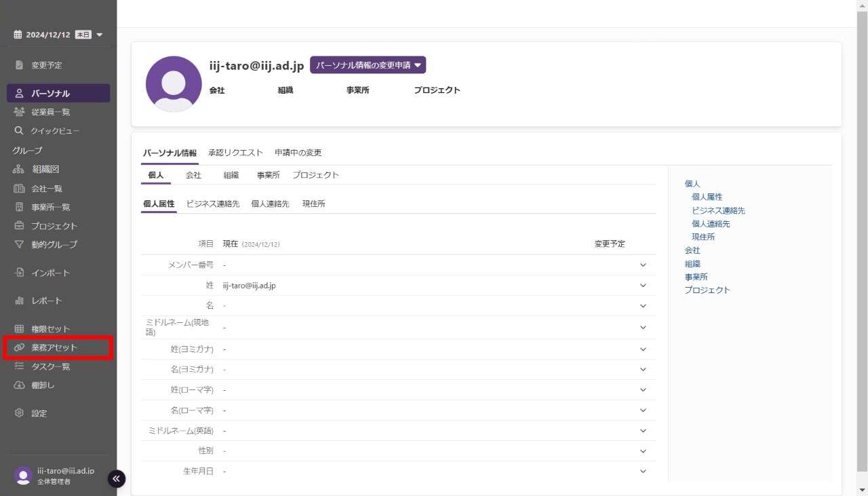Screen dimensions: 868x496
Task: Click the 棚卸し sidebar icon
Action: 19,385
